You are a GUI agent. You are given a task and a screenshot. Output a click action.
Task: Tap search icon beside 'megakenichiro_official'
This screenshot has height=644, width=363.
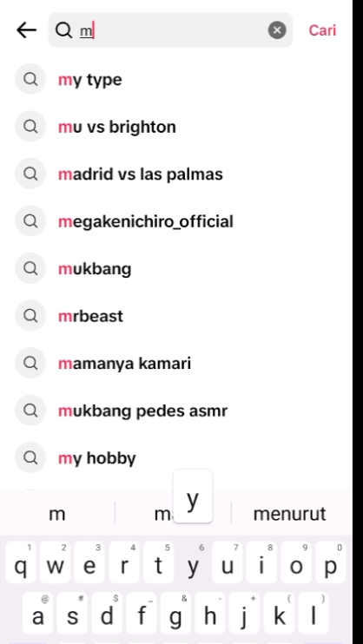(x=30, y=221)
